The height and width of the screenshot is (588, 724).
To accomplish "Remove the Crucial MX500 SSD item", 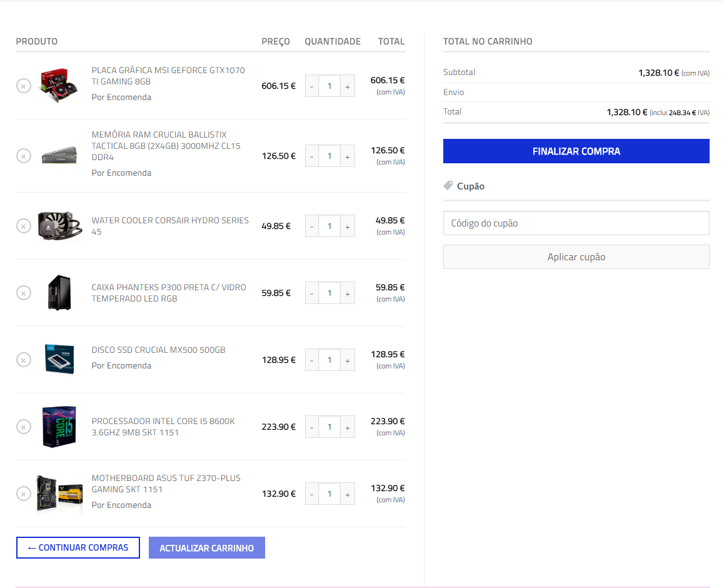I will (23, 360).
